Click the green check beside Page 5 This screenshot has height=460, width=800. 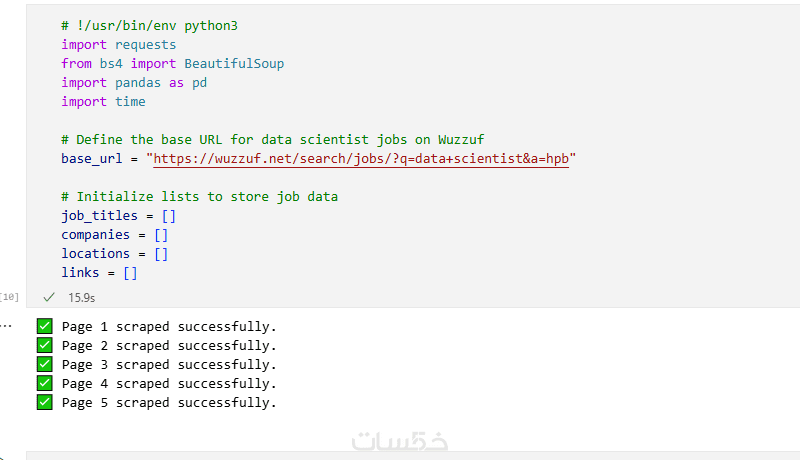point(44,402)
